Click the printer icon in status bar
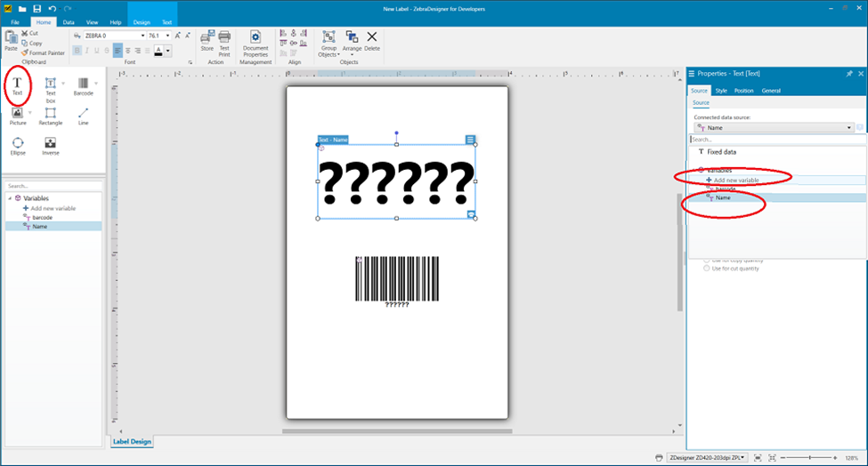 [659, 458]
